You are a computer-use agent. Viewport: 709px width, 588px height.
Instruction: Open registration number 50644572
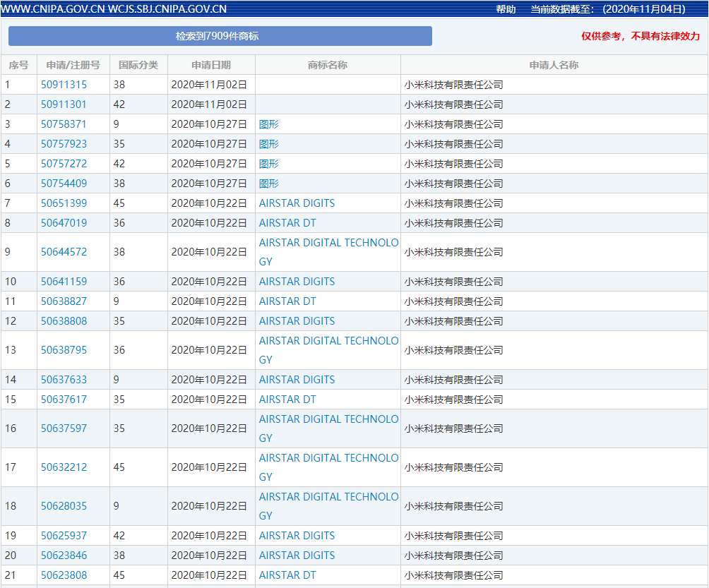64,252
